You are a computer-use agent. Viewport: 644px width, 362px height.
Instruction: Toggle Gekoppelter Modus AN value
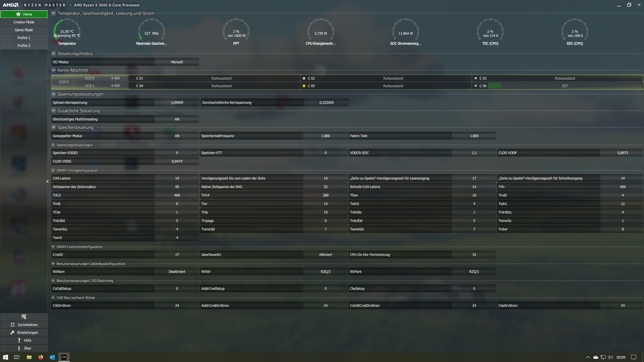point(177,136)
